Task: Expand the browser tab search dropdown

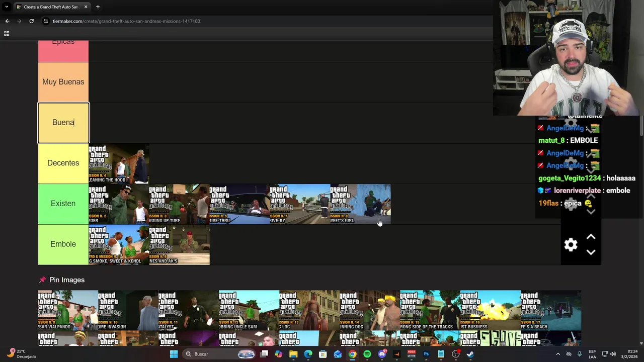Action: tap(7, 7)
